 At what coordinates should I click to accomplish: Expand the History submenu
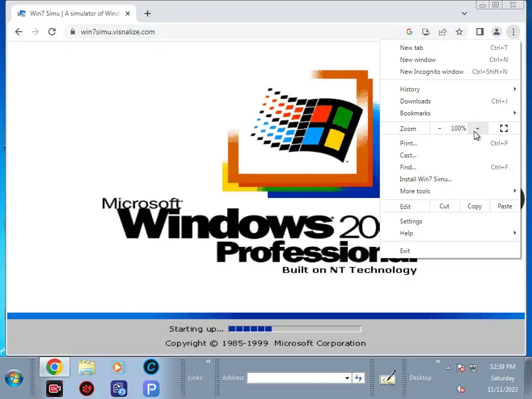[450, 89]
